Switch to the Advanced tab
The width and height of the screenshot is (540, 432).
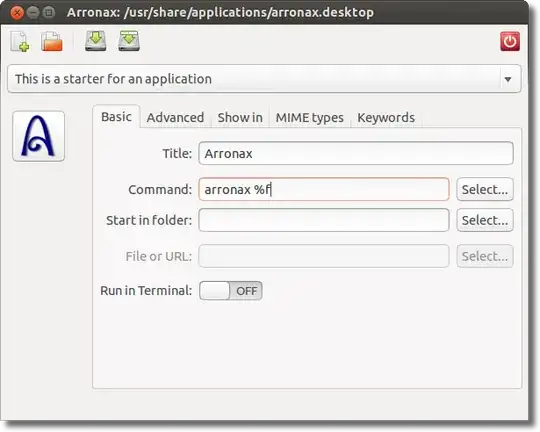(175, 117)
